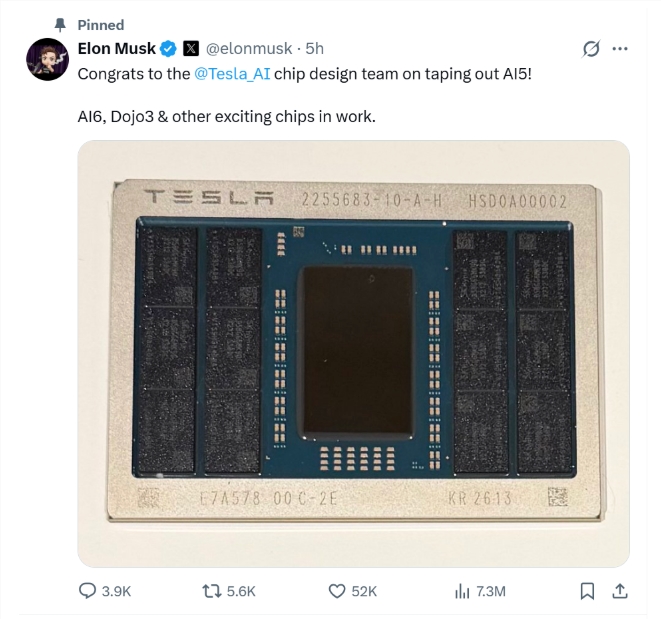Screen dimensions: 661x619
Task: Click the share upload arrow icon
Action: coord(619,591)
